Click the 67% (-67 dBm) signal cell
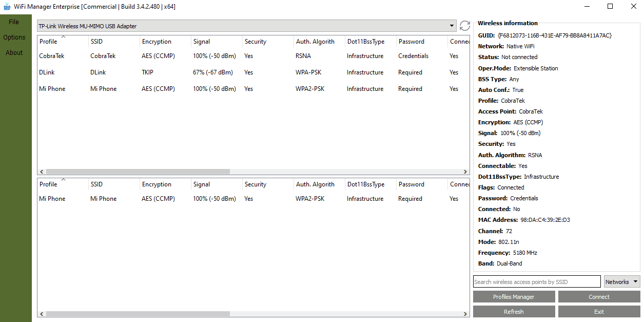Screen dimensions: 644x322 [213, 72]
